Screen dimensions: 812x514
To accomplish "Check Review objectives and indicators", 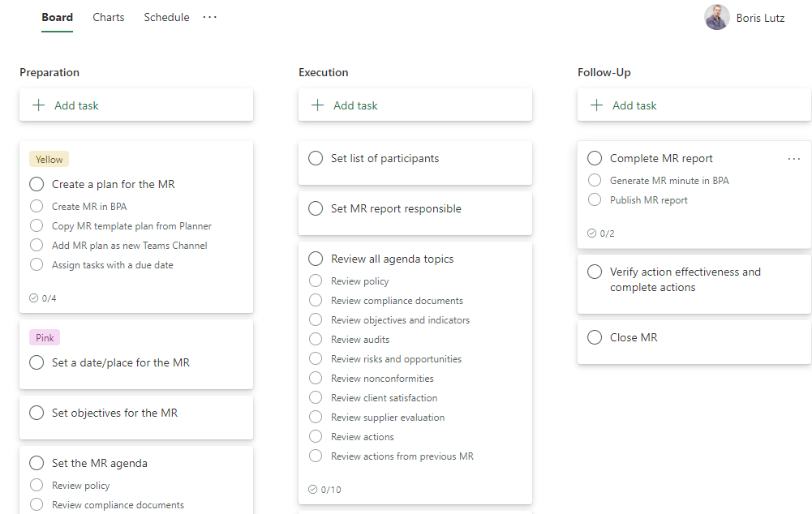I will point(316,319).
